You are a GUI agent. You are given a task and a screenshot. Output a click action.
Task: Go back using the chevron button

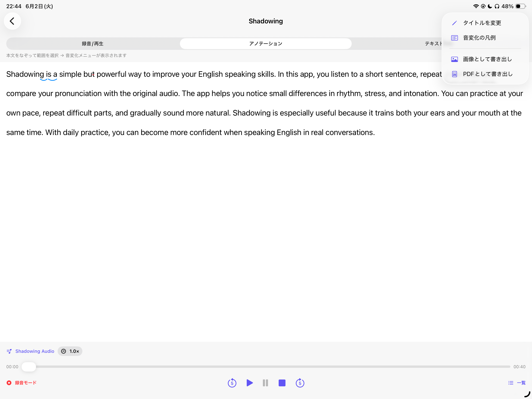pyautogui.click(x=12, y=21)
